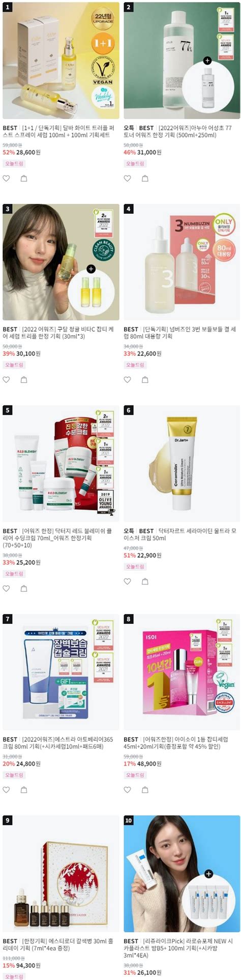The image size is (241, 980).
Task: Open the Dr.Jart+ Ceramidin cream title link
Action: pos(180,534)
